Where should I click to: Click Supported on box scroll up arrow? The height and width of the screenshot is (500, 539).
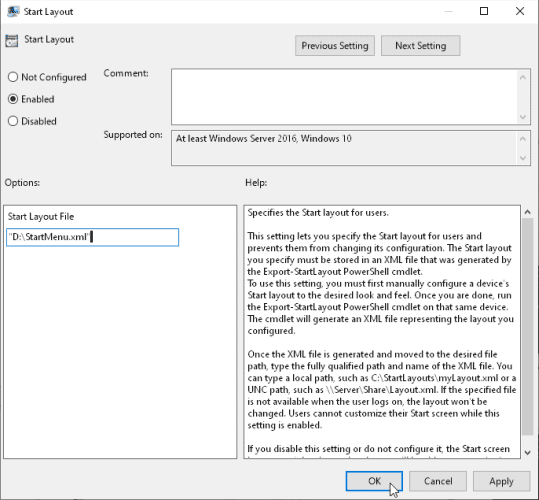pos(523,139)
